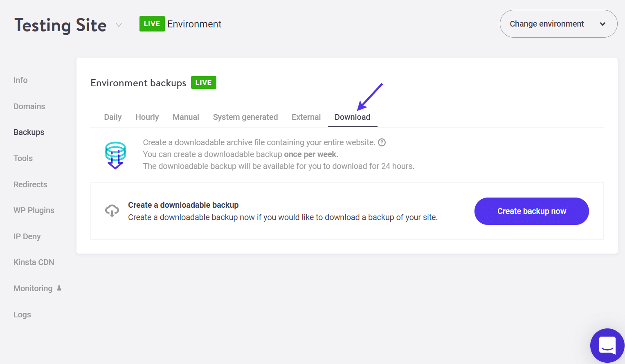Select the Hourly backups tab
This screenshot has height=364, width=625.
[147, 117]
